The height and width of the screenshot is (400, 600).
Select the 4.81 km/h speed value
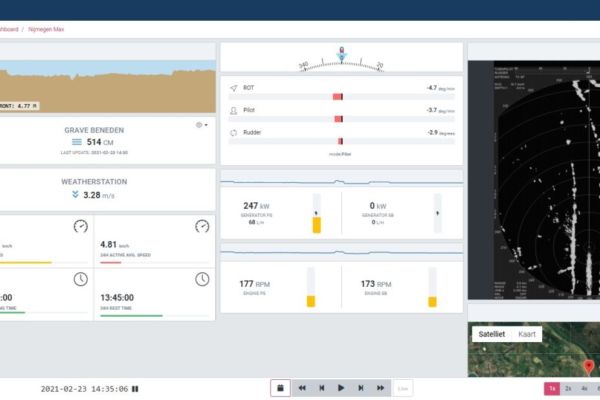tap(114, 245)
